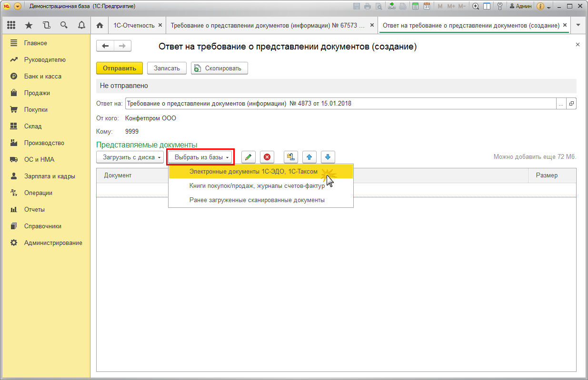Open notifications bell icon
588x380 pixels.
[81, 25]
